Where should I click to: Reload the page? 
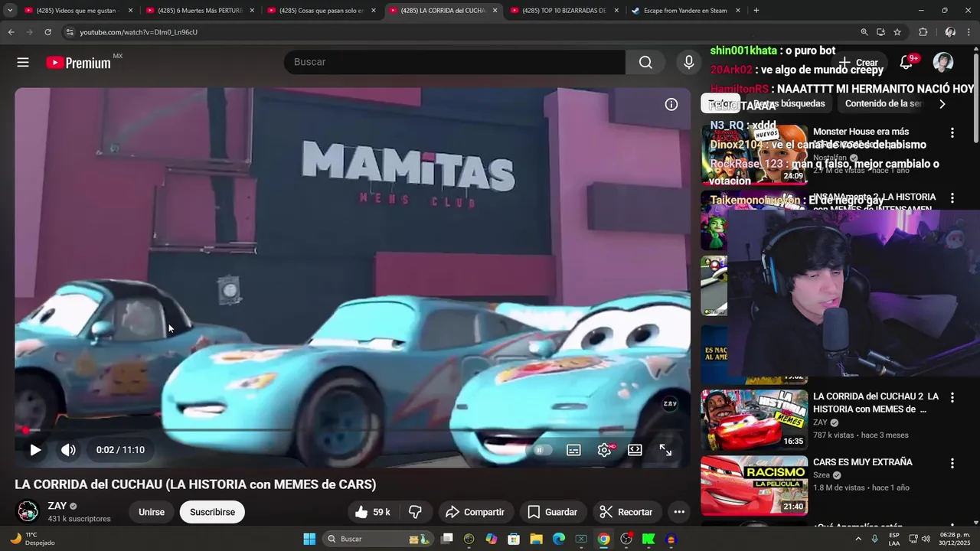coord(47,32)
